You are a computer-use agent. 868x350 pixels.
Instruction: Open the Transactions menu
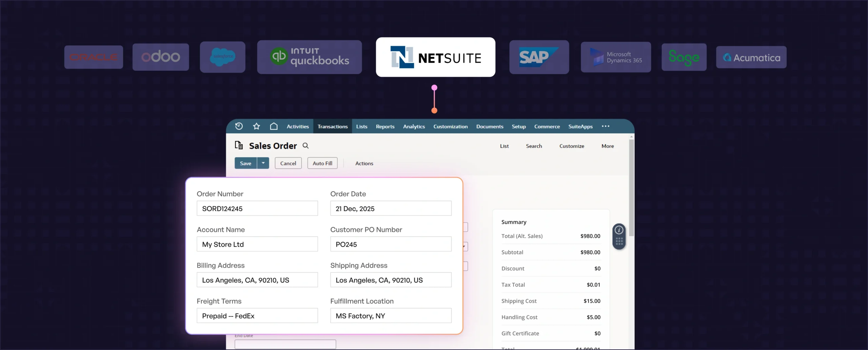click(x=333, y=126)
